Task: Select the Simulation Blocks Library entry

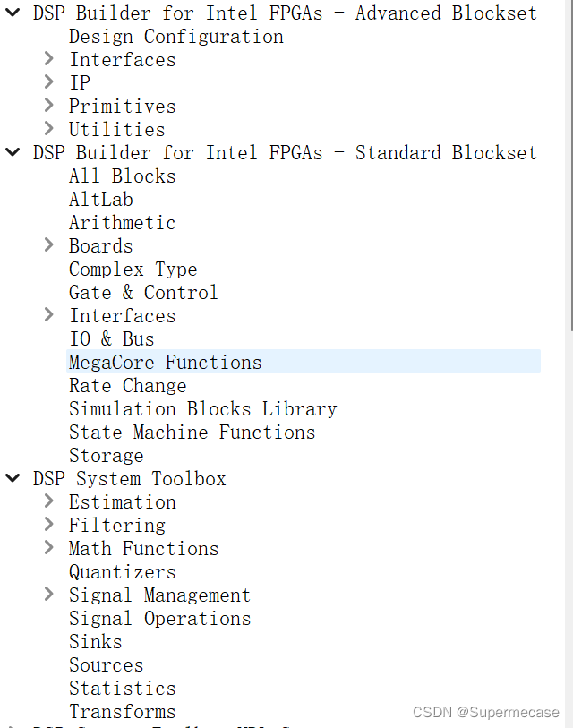Action: pos(203,408)
